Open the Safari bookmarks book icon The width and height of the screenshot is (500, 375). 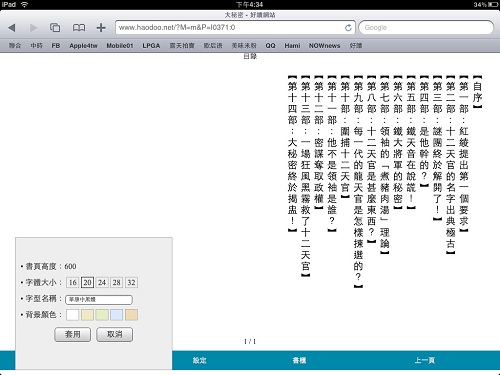click(79, 28)
